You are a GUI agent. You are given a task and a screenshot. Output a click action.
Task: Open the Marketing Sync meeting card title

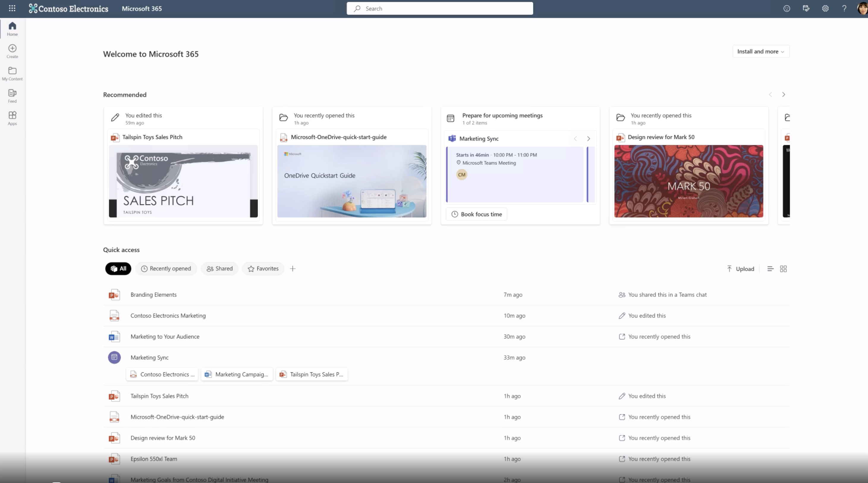(x=479, y=139)
